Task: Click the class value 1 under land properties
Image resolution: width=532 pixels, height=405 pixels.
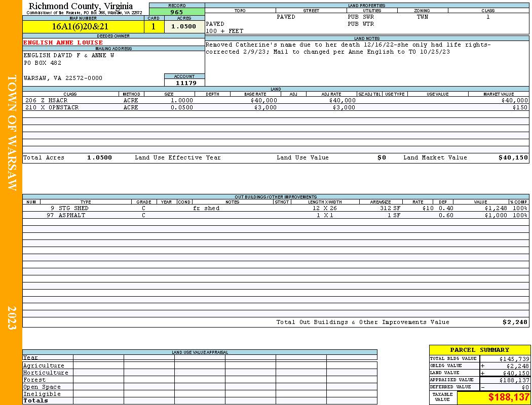Action: click(x=488, y=17)
